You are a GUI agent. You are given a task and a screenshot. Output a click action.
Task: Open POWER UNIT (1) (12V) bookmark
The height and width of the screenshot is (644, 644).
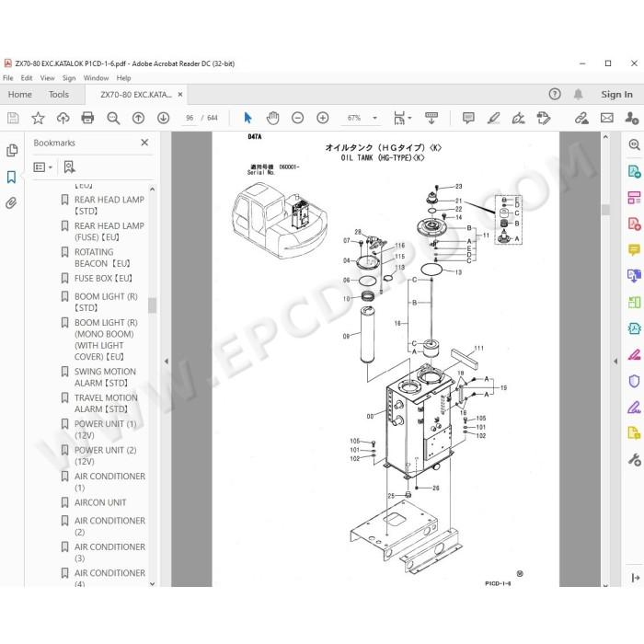tap(105, 430)
